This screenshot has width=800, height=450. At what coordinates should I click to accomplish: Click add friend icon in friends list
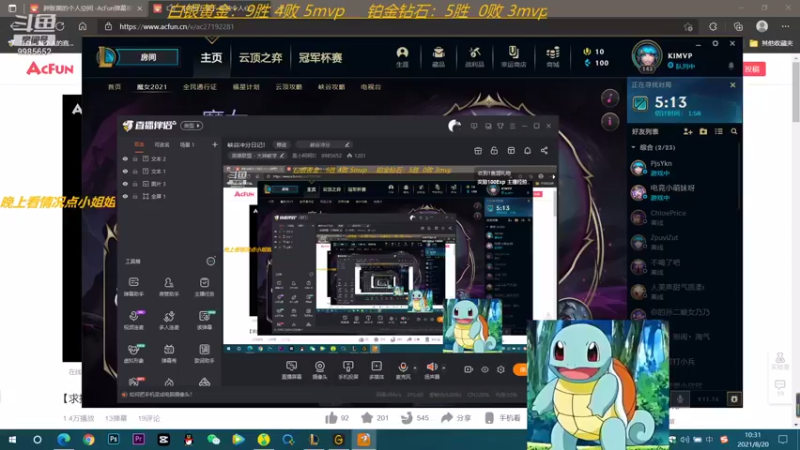click(x=688, y=132)
